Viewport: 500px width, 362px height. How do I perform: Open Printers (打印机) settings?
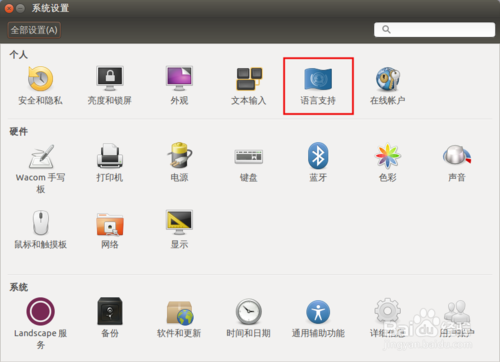[x=110, y=163]
